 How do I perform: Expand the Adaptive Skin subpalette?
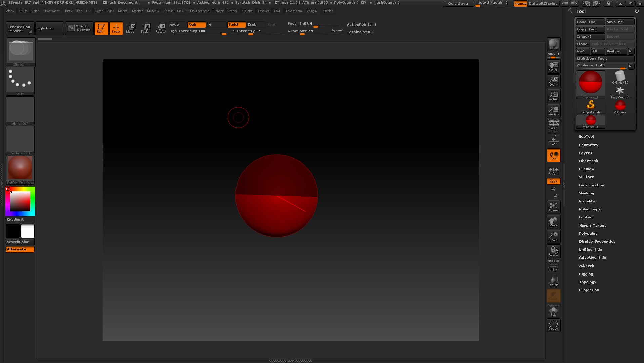point(592,258)
